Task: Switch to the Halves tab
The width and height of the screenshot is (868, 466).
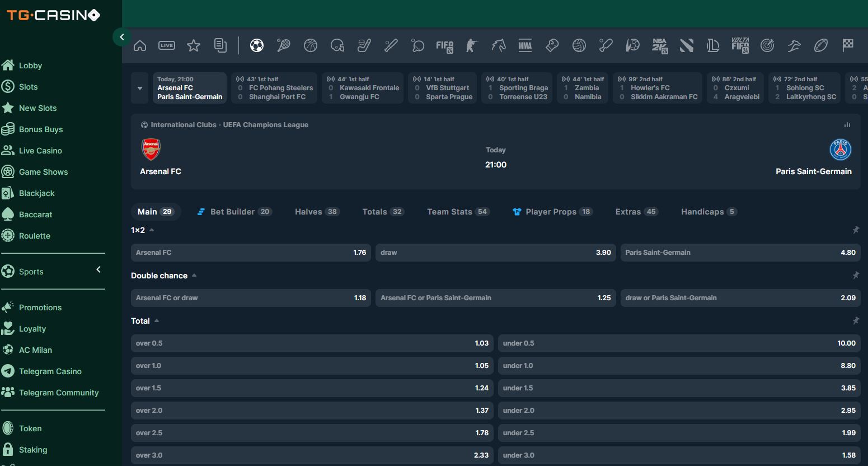Action: [317, 212]
